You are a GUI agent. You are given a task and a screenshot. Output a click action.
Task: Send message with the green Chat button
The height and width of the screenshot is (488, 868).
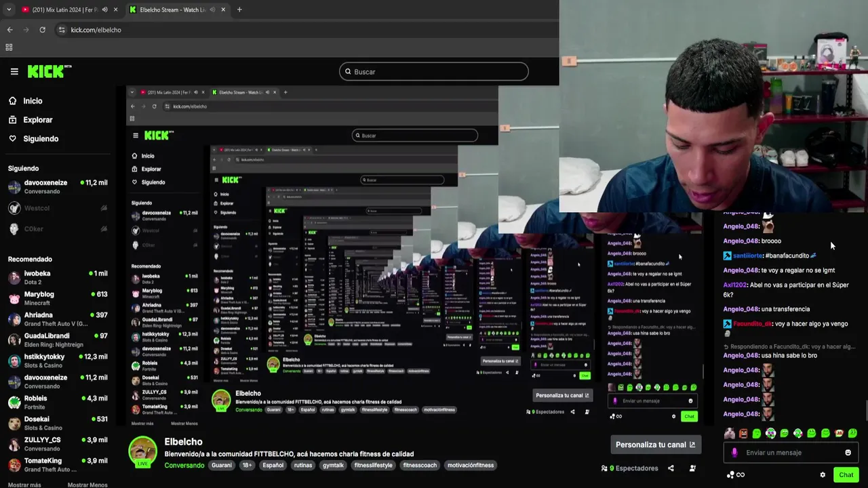(846, 475)
